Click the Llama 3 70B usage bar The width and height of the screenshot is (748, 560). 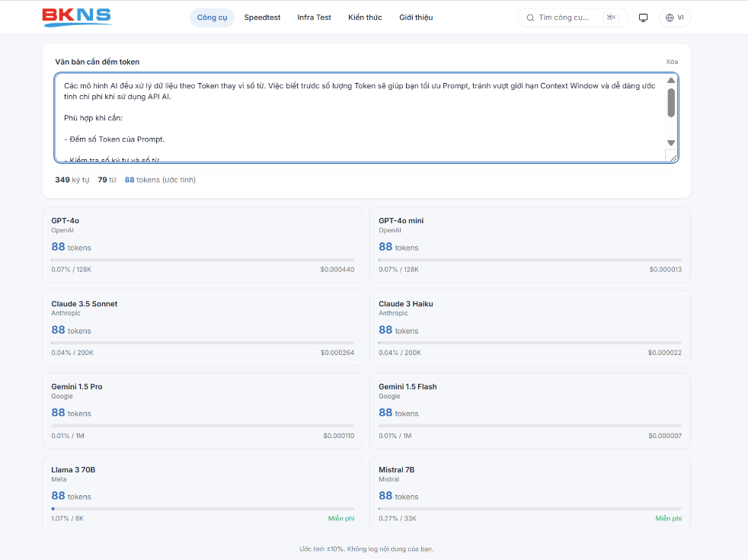coord(203,509)
